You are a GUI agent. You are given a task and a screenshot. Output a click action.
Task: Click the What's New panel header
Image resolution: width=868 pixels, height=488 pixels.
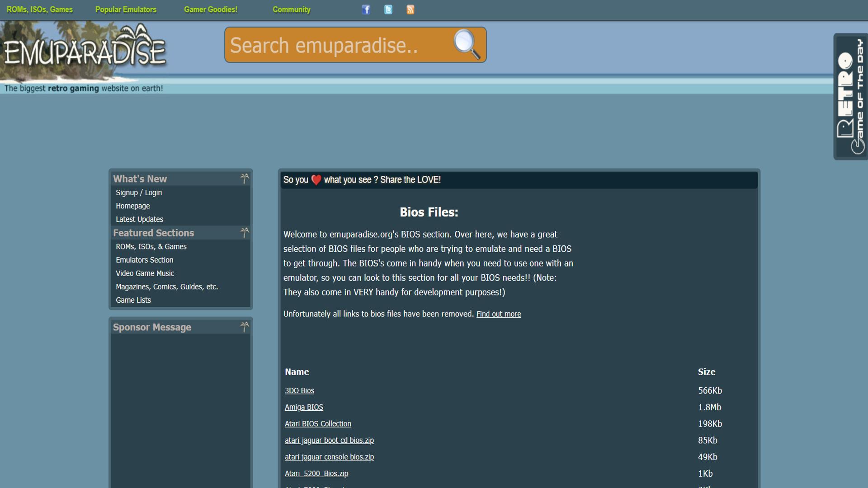[x=180, y=179]
